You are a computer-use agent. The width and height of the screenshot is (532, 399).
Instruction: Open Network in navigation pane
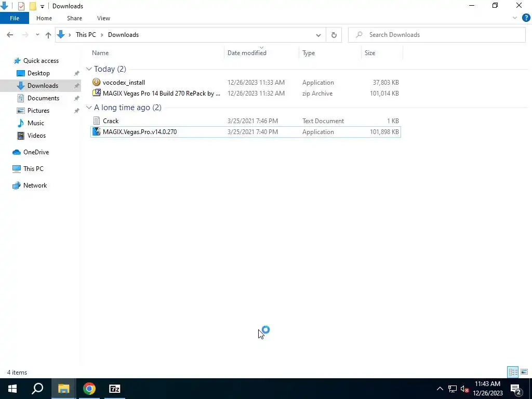(x=35, y=185)
